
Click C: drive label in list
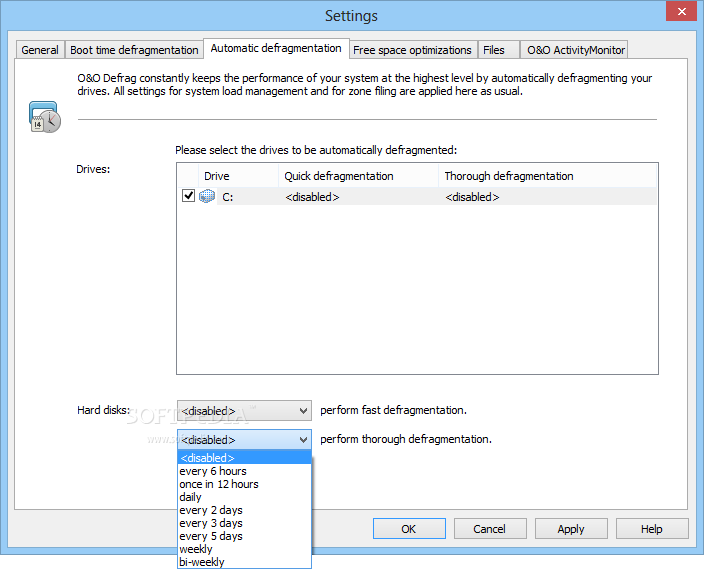click(228, 197)
